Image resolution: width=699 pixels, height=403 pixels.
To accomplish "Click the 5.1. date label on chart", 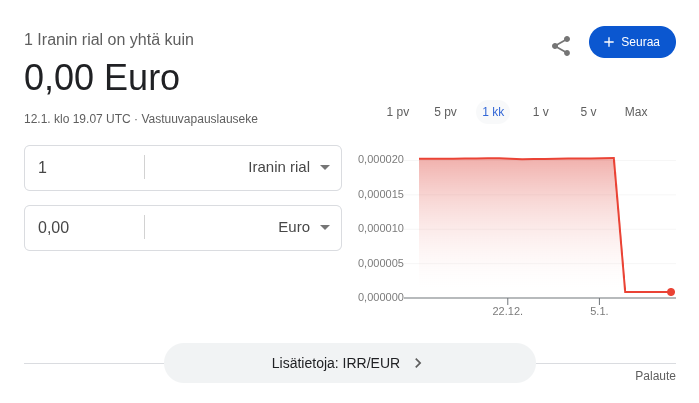I will [599, 311].
